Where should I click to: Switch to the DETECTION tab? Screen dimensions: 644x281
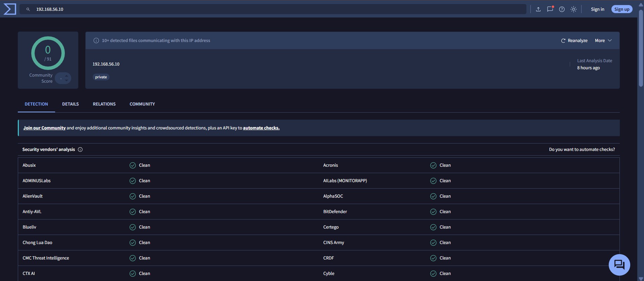tap(36, 104)
